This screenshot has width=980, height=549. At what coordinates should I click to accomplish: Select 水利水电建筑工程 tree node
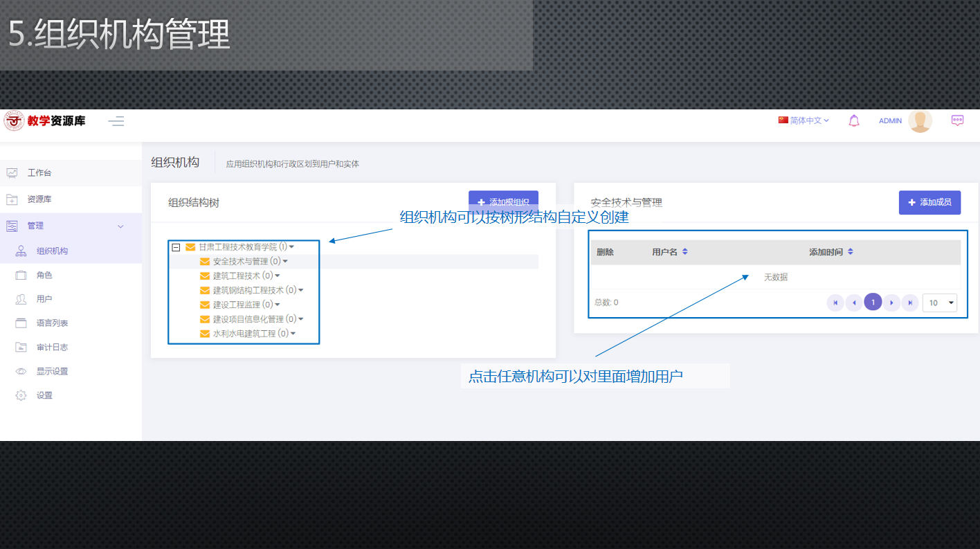point(244,334)
